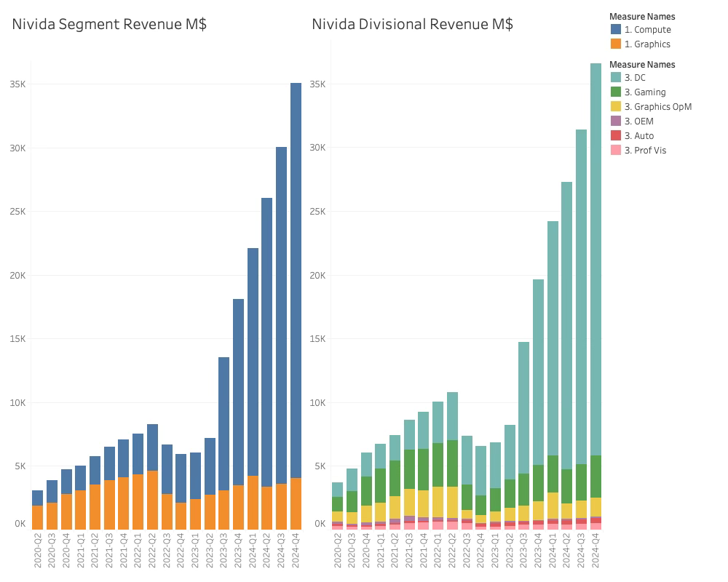The image size is (728, 582).
Task: Click Gaming bar segment for 2022-Q2 in Divisional chart
Action: (x=453, y=463)
